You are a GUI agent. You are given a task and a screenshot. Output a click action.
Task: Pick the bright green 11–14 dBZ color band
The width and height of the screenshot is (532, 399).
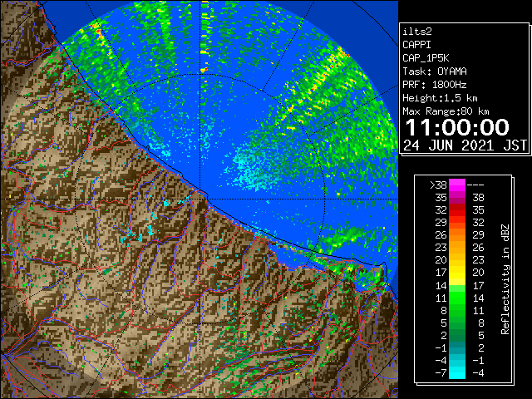coord(457,298)
